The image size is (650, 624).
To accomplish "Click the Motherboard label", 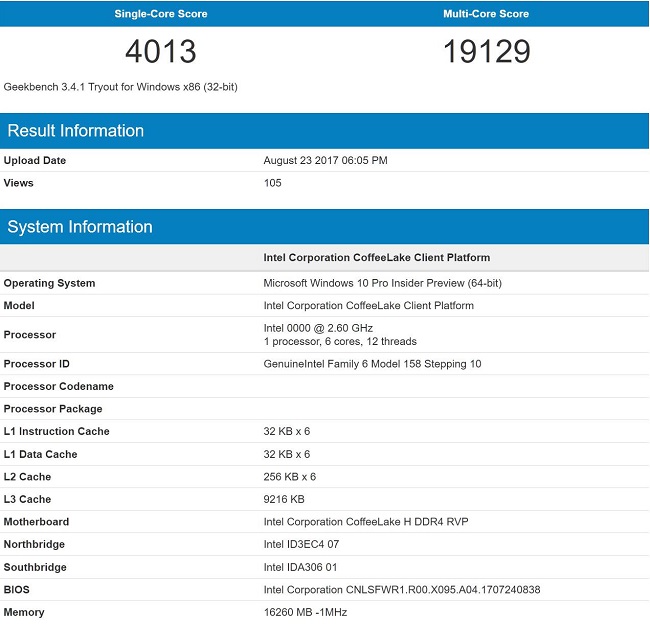I will click(36, 522).
